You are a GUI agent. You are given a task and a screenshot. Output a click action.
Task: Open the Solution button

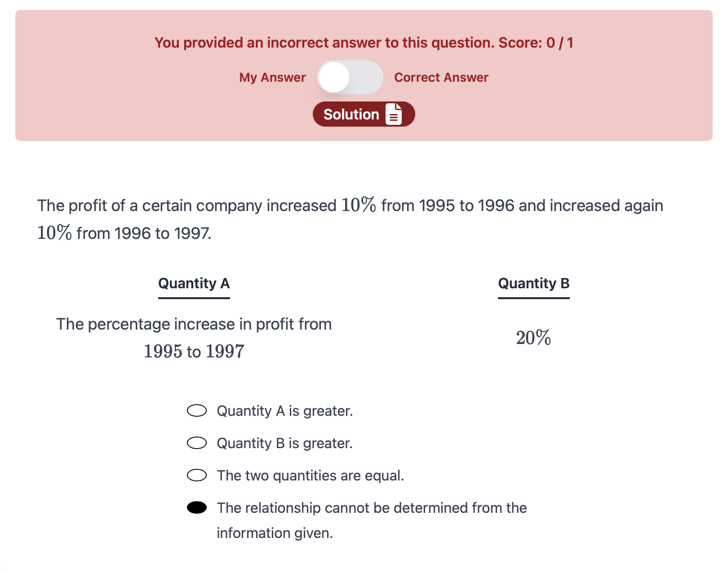[x=351, y=114]
